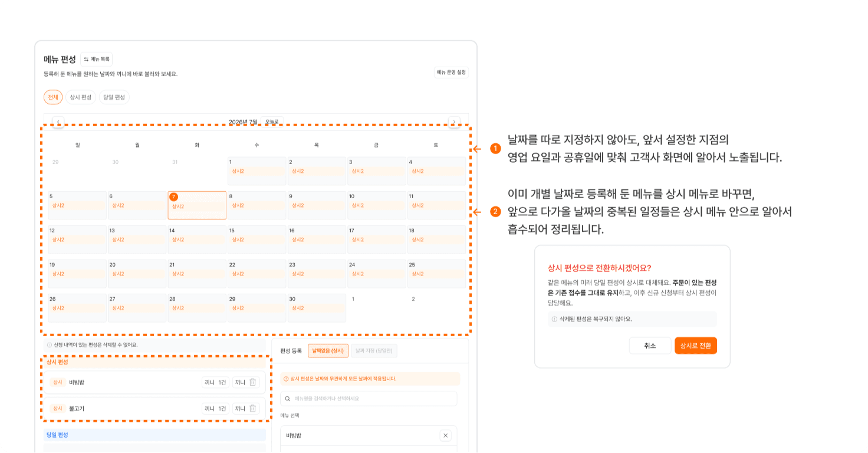The width and height of the screenshot is (868, 453).
Task: Select July 30 calendar cell
Action: 317,308
